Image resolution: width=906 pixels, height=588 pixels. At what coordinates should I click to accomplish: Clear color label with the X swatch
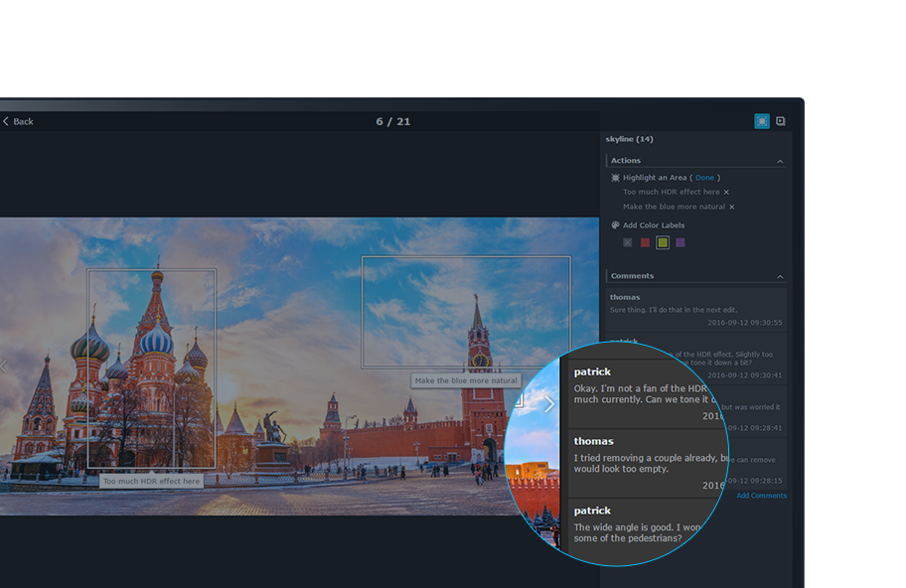(x=627, y=242)
